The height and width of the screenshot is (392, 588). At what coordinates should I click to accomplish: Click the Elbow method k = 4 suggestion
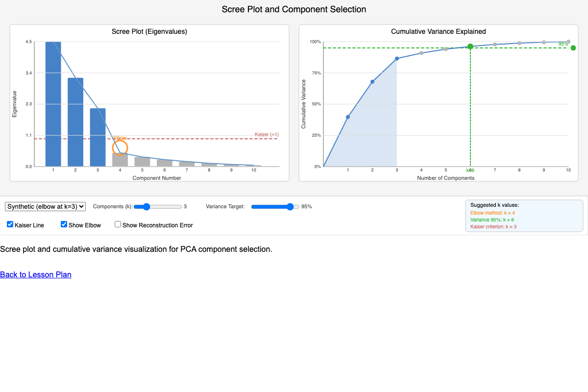[492, 213]
